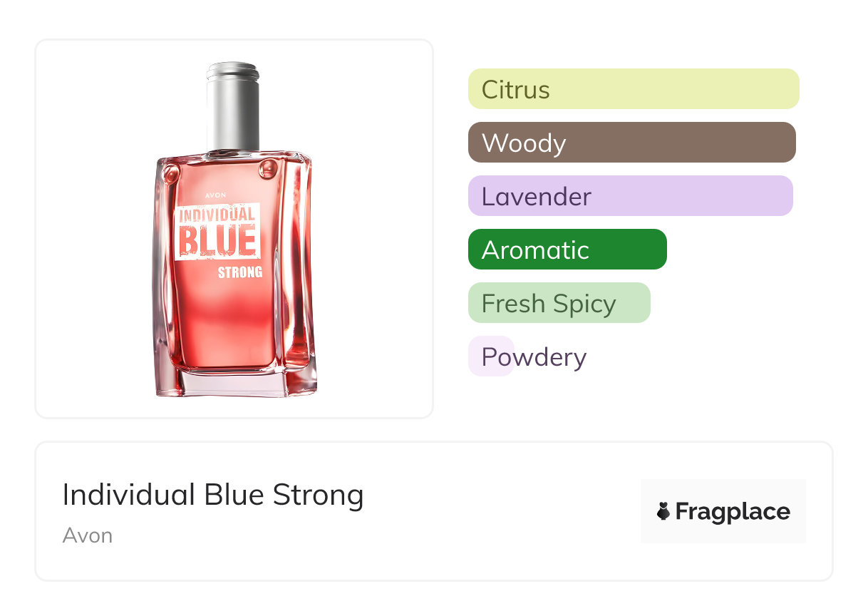Pick the Aromatic accord bar

click(x=567, y=250)
